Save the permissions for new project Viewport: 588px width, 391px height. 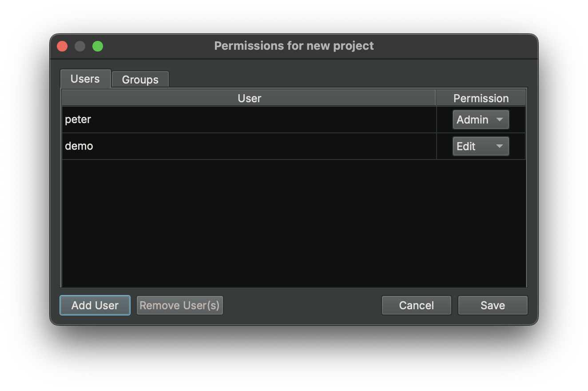(493, 305)
